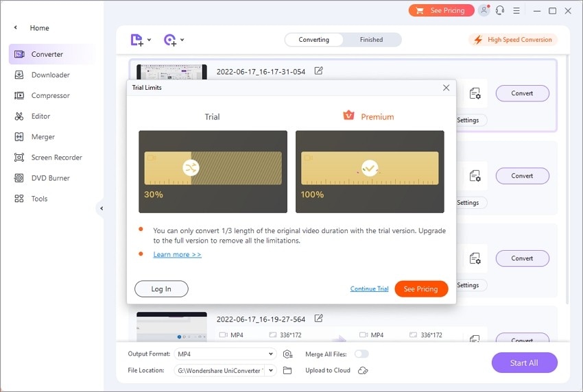Open output settings icon for the second file

[x=475, y=175]
